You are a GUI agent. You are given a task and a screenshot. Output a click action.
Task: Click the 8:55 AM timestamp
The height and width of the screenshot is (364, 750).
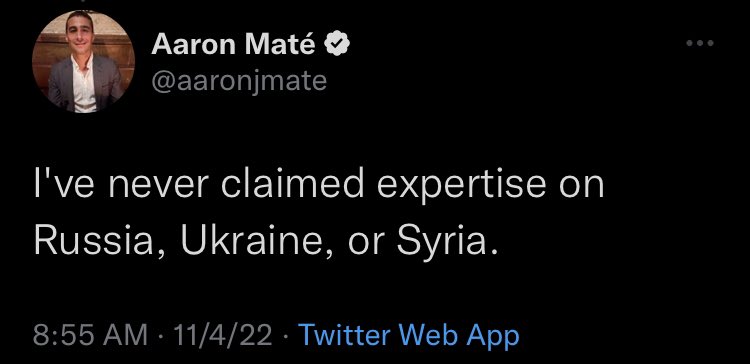tap(90, 335)
